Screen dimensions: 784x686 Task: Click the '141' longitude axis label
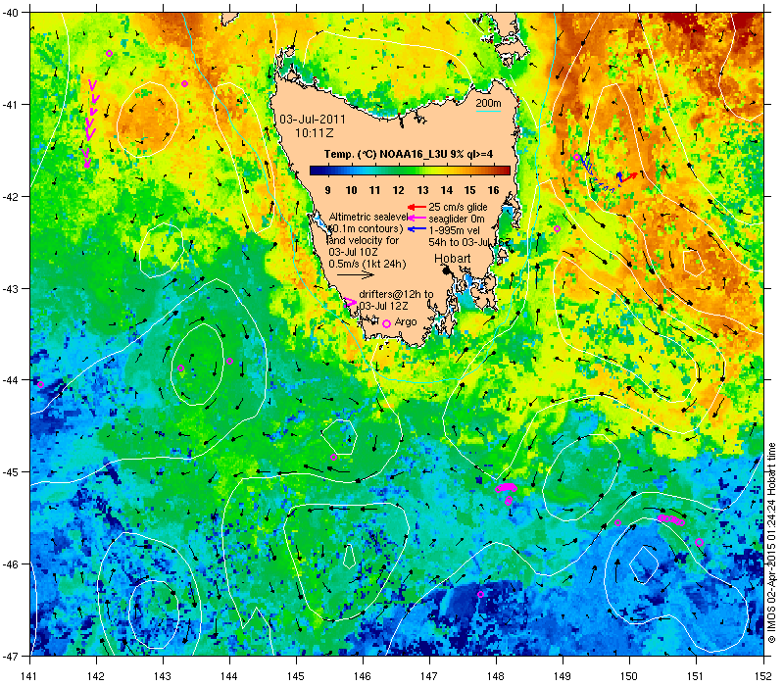[x=30, y=676]
